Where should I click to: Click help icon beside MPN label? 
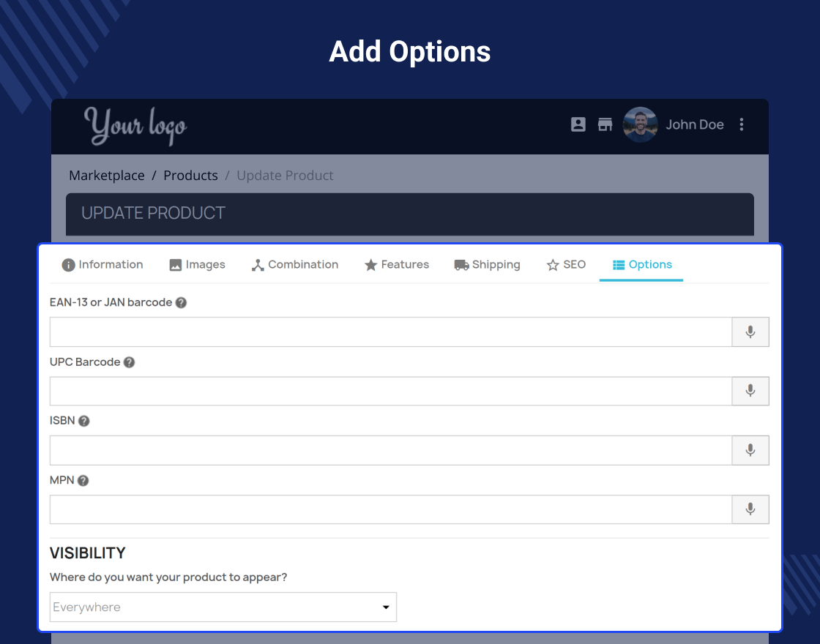tap(83, 480)
